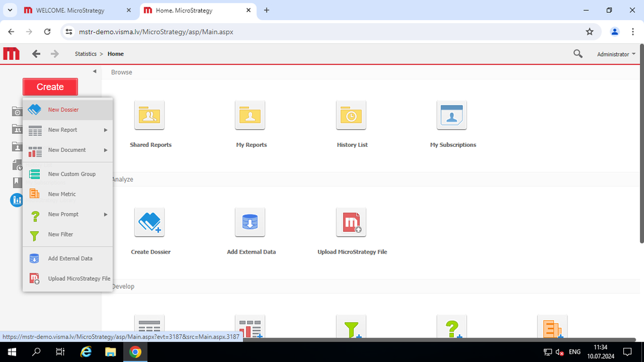Choose Add External Data in Create menu

[x=68, y=258]
